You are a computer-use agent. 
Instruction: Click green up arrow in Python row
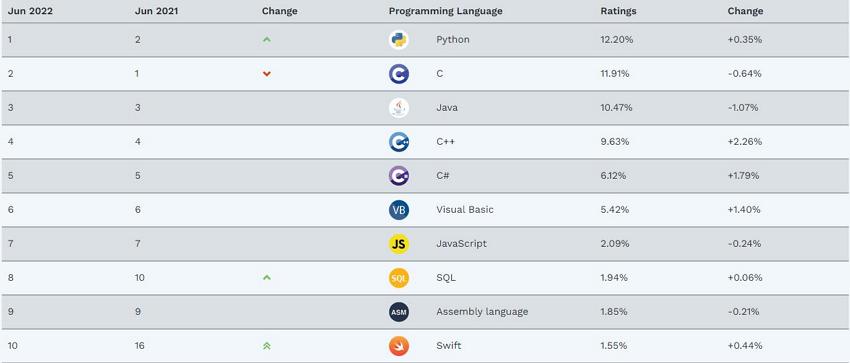266,40
